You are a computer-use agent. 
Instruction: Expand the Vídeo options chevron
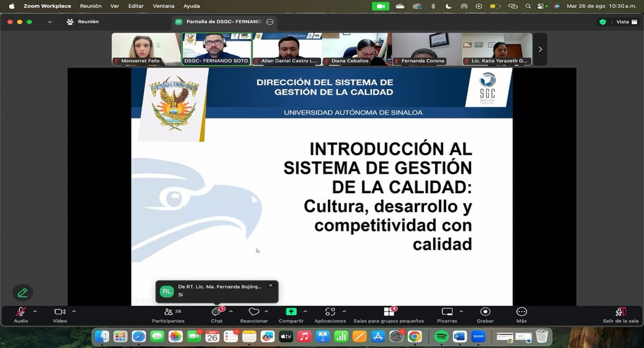pyautogui.click(x=74, y=312)
